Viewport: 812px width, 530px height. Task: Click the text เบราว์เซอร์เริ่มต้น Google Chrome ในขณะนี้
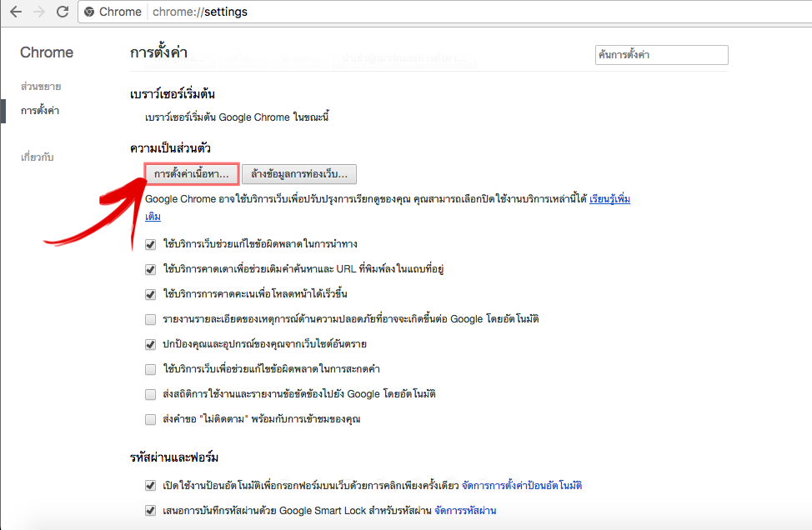click(x=237, y=117)
